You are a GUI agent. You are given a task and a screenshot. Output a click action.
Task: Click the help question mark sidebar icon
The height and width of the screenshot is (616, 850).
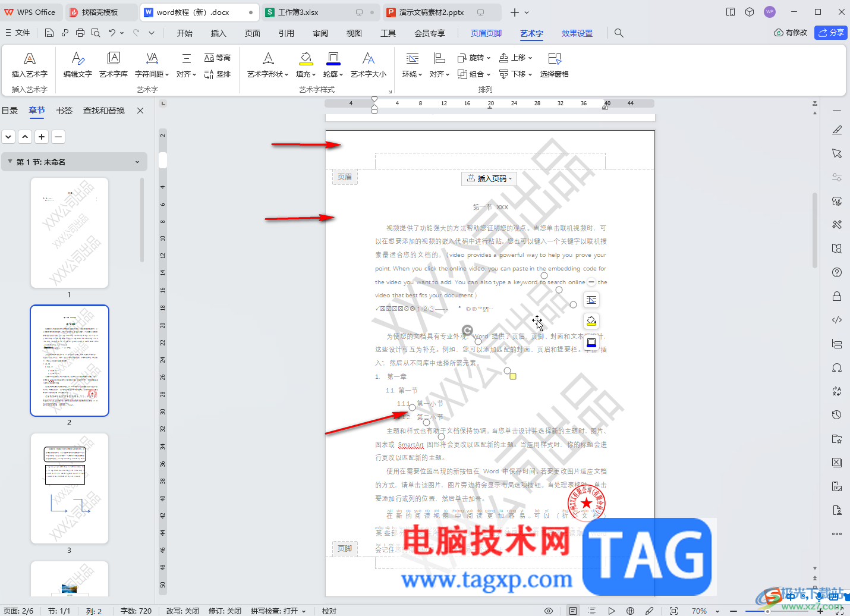pyautogui.click(x=837, y=272)
